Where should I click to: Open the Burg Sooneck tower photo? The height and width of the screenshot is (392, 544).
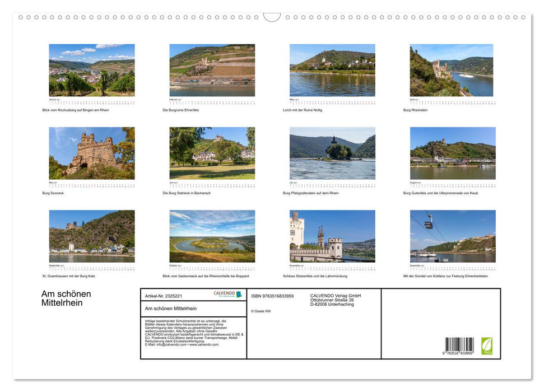(91, 153)
